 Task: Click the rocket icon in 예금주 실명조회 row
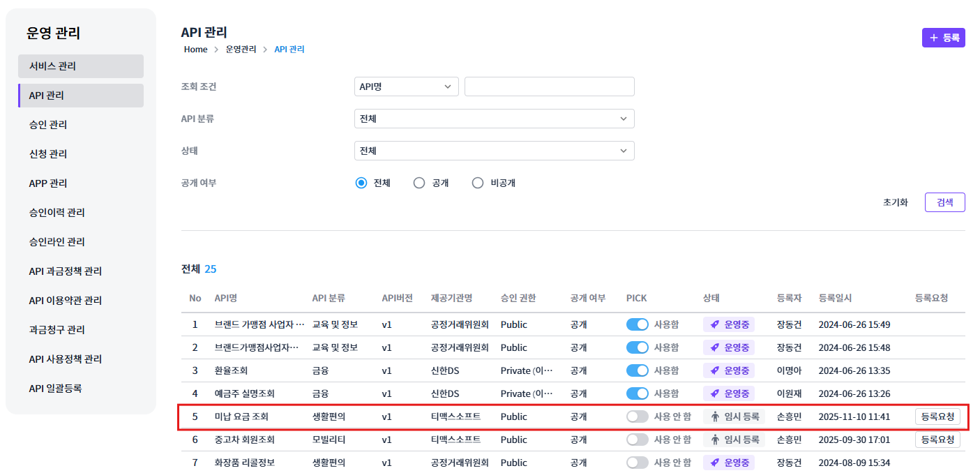pos(714,393)
